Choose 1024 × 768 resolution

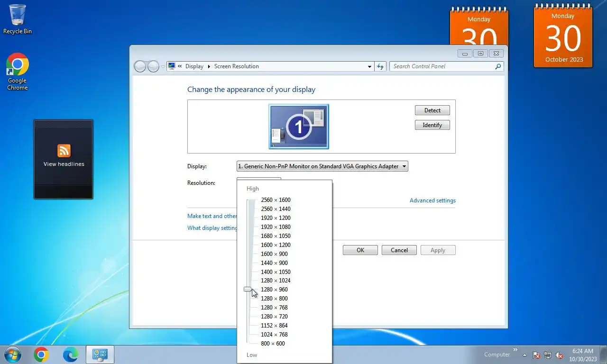[x=274, y=335]
